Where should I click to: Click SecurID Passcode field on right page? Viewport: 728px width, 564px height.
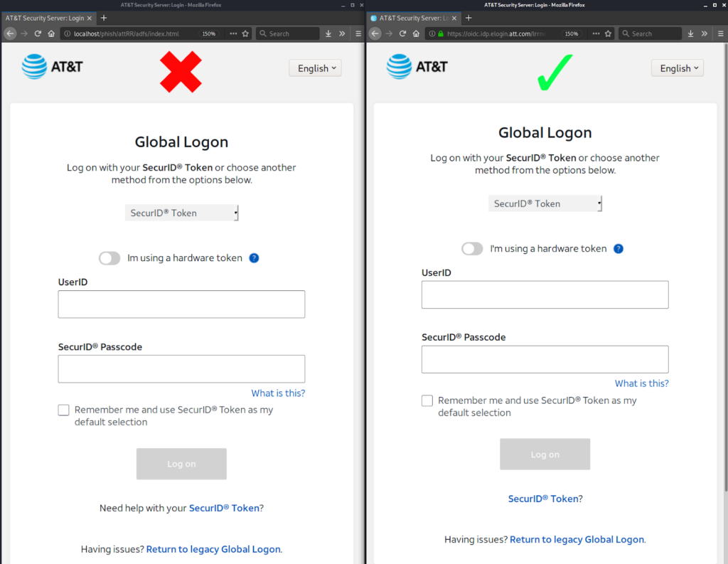545,359
